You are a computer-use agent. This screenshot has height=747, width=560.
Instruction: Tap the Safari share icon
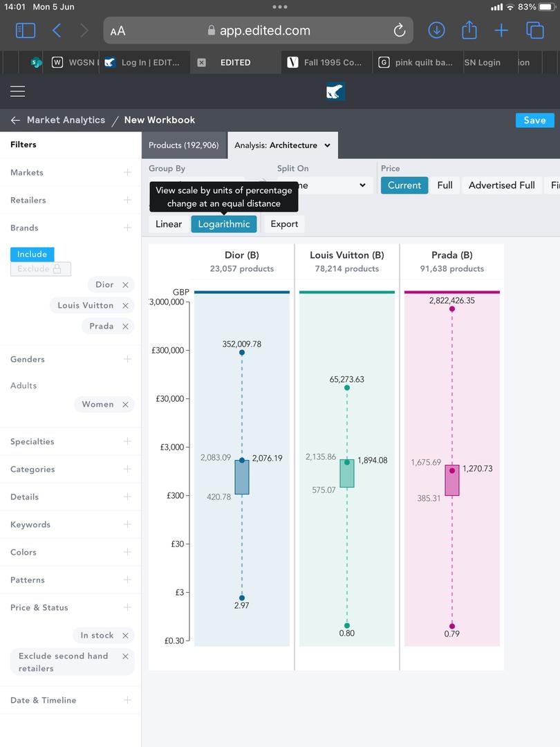[x=469, y=30]
